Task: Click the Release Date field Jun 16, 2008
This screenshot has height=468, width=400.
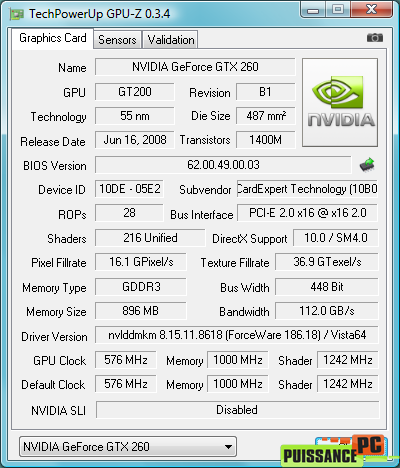Action: point(135,140)
